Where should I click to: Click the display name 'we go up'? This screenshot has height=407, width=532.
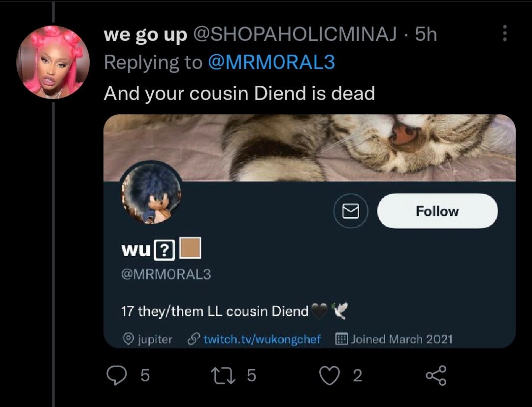tap(145, 34)
